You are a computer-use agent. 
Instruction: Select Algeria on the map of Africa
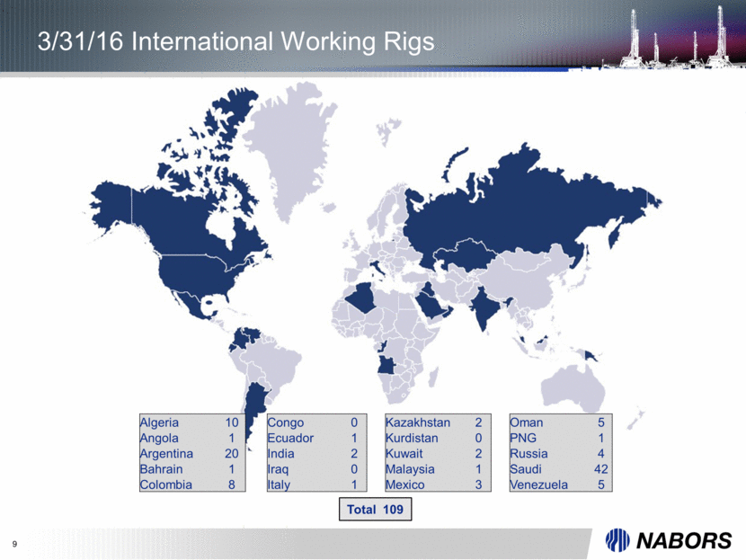pos(363,298)
